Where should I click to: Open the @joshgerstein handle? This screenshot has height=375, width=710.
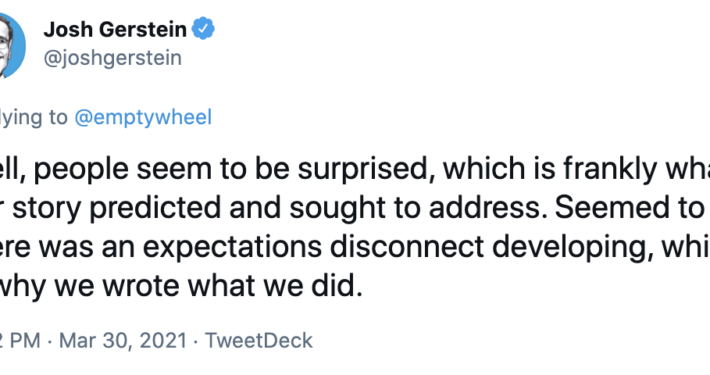click(x=113, y=58)
